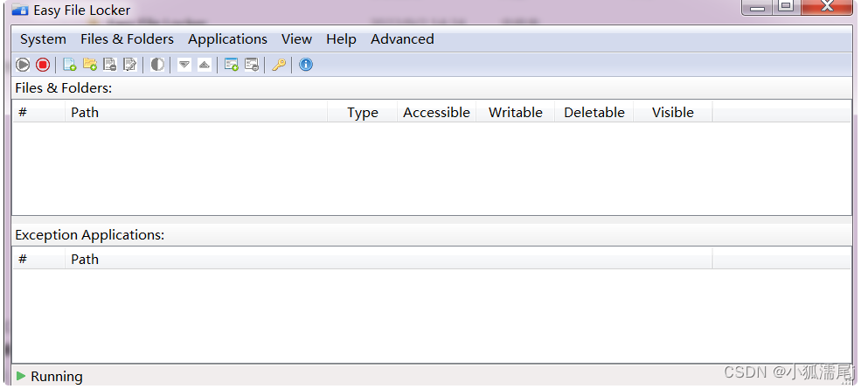This screenshot has height=389, width=868.
Task: Click the Accessible column header
Action: pyautogui.click(x=436, y=112)
